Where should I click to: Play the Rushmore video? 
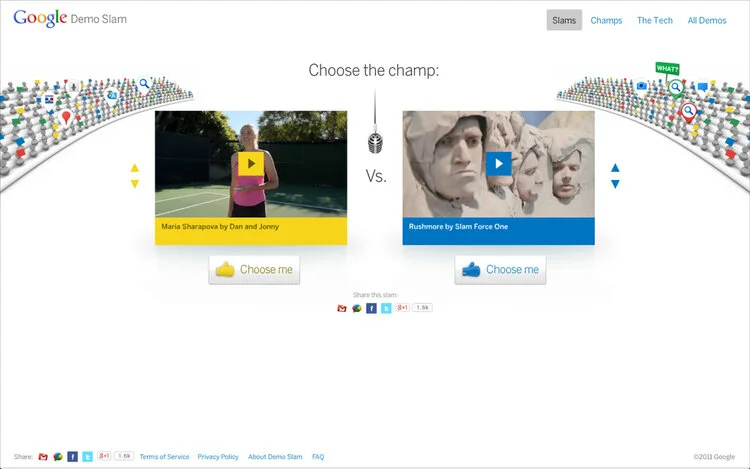pos(498,164)
